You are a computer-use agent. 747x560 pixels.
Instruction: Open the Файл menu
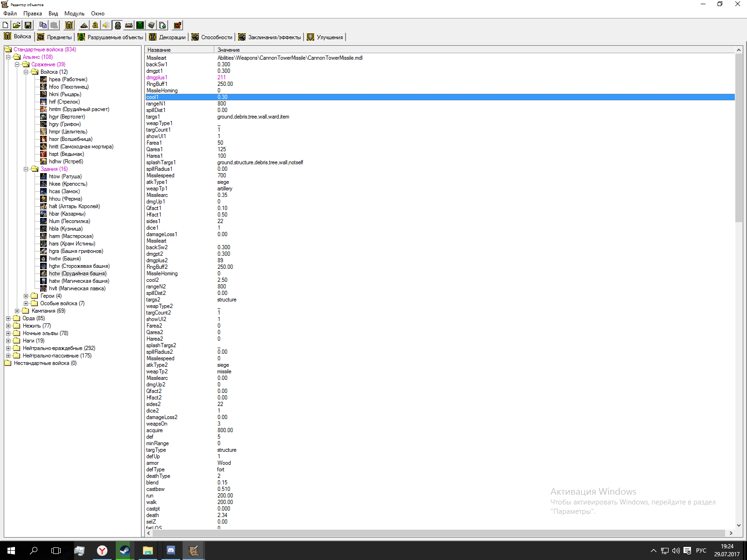point(10,14)
